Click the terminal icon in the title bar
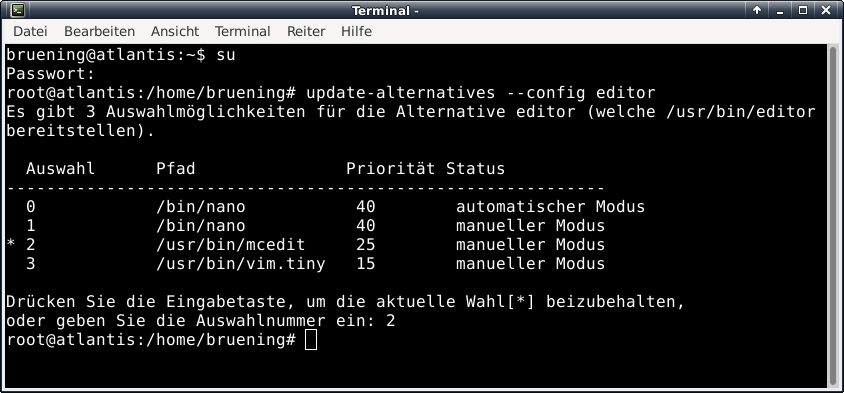The height and width of the screenshot is (393, 844). coord(18,10)
